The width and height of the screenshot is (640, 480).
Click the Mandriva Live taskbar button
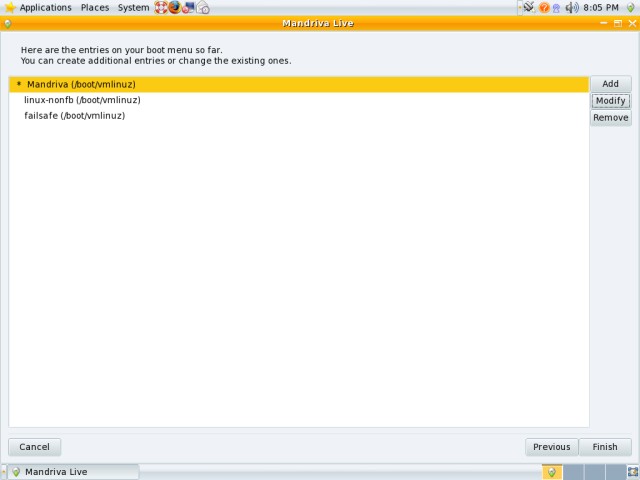click(x=74, y=472)
